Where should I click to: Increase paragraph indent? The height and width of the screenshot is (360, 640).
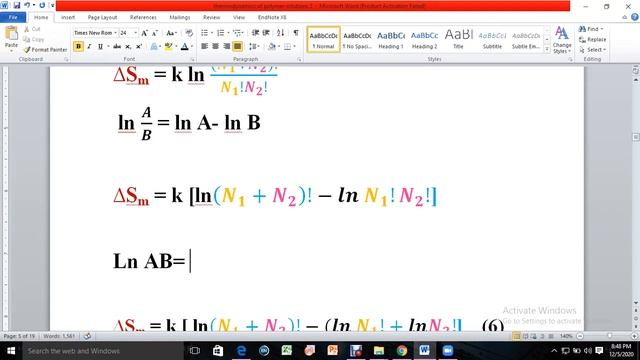(266, 33)
